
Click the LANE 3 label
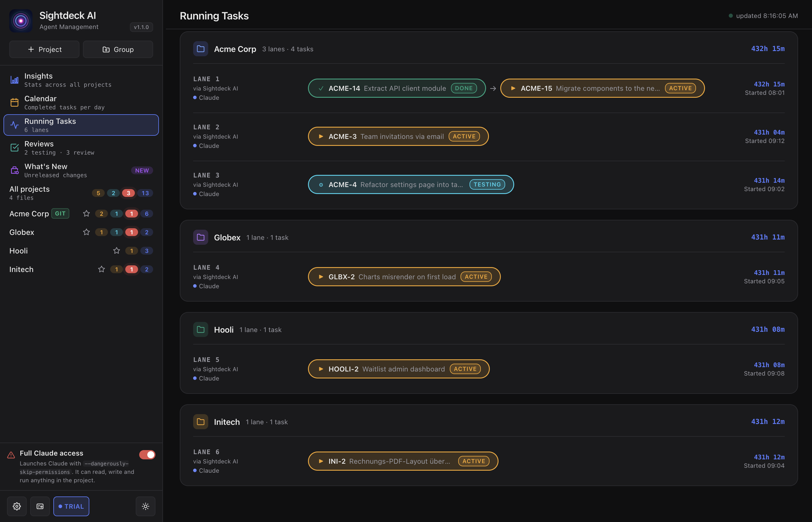point(206,175)
